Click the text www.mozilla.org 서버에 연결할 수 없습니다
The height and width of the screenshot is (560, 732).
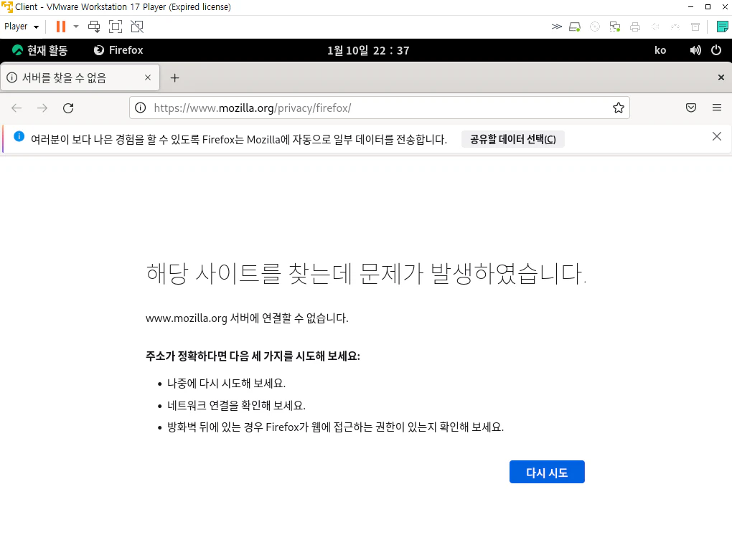click(x=247, y=318)
